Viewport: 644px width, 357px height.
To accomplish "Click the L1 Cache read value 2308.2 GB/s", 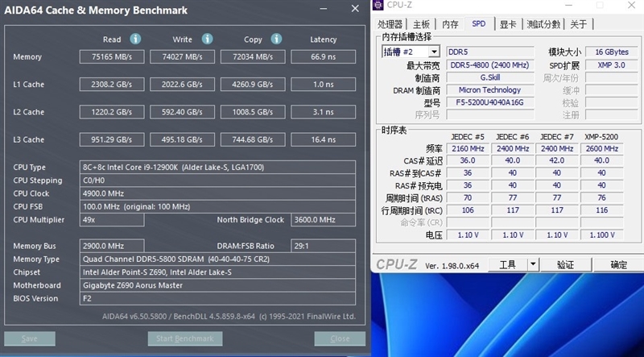I will click(x=112, y=85).
